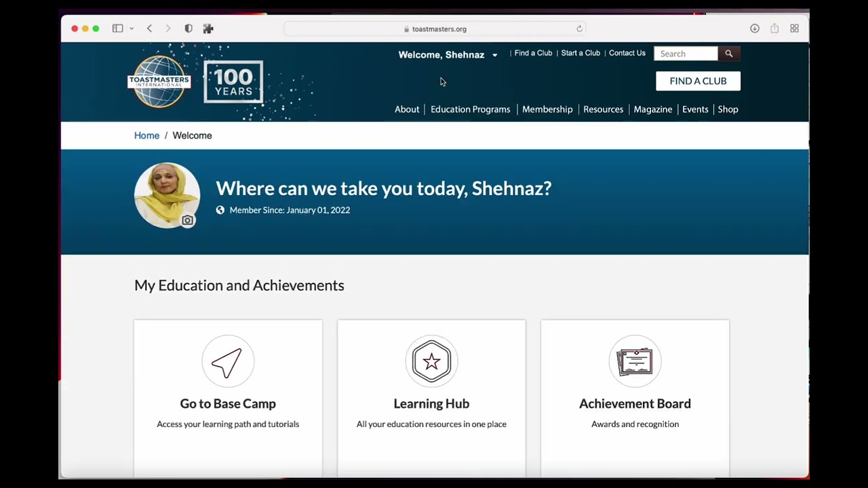Open the Magazine menu item
Image resolution: width=868 pixels, height=488 pixels.
(653, 109)
